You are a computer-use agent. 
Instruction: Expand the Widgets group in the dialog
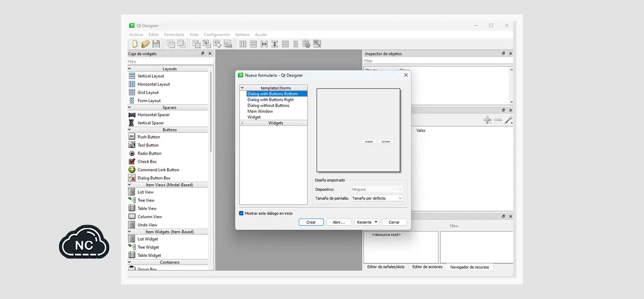242,123
